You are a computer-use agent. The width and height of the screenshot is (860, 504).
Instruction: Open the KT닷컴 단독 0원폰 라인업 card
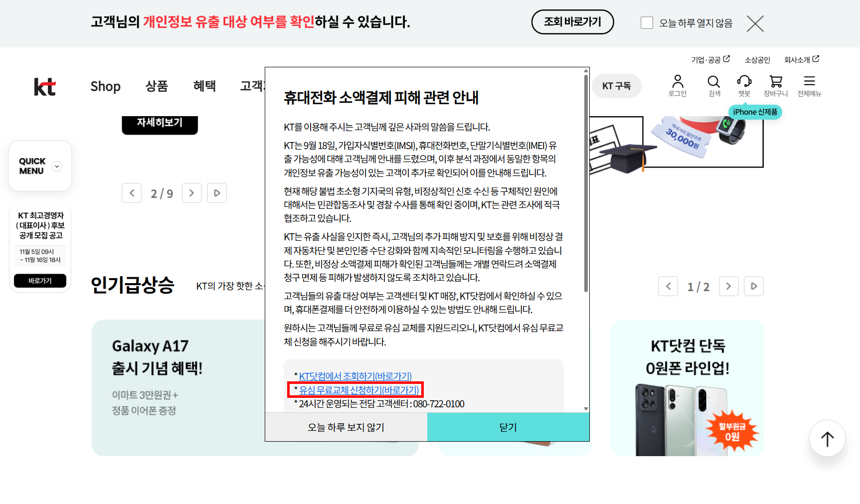[687, 388]
